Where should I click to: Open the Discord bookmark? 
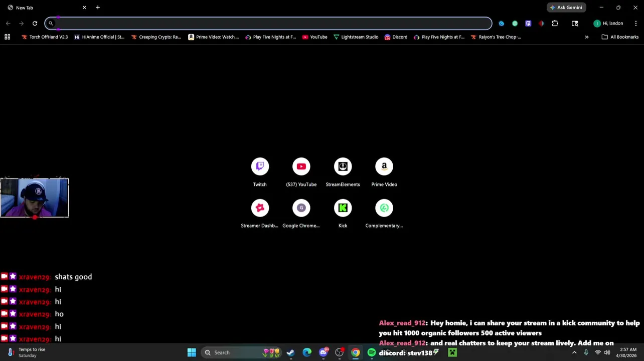point(396,37)
